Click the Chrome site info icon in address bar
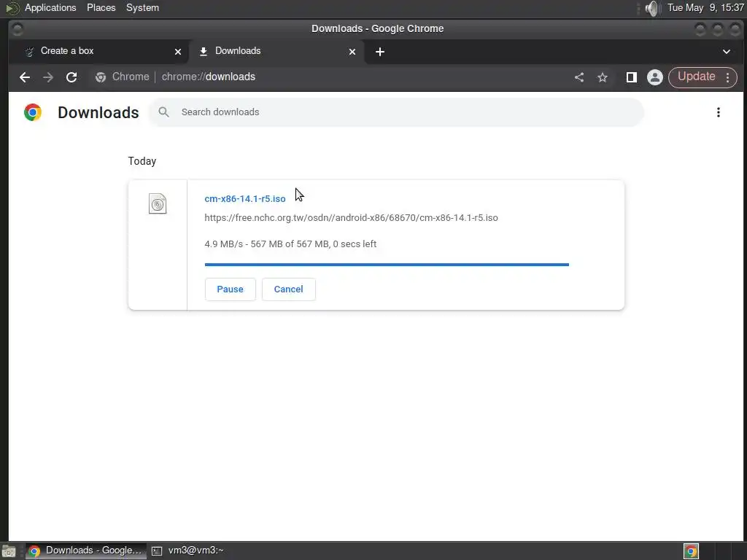This screenshot has height=560, width=747. click(x=101, y=77)
